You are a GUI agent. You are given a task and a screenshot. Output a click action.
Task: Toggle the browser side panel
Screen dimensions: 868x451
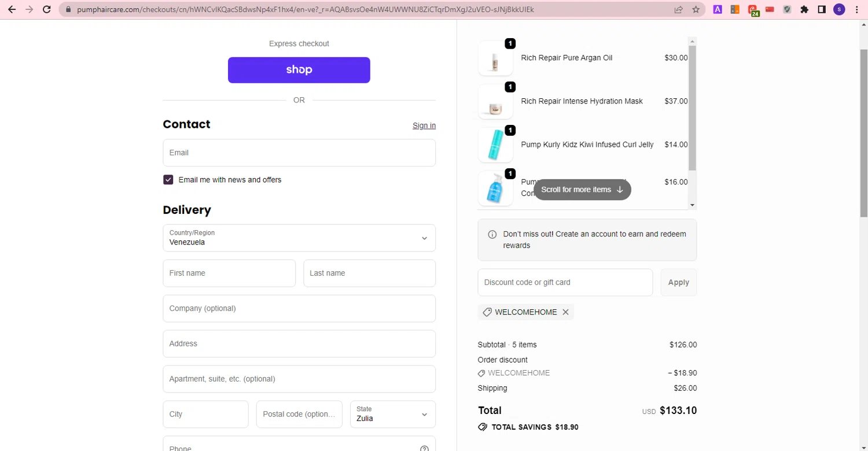point(822,9)
